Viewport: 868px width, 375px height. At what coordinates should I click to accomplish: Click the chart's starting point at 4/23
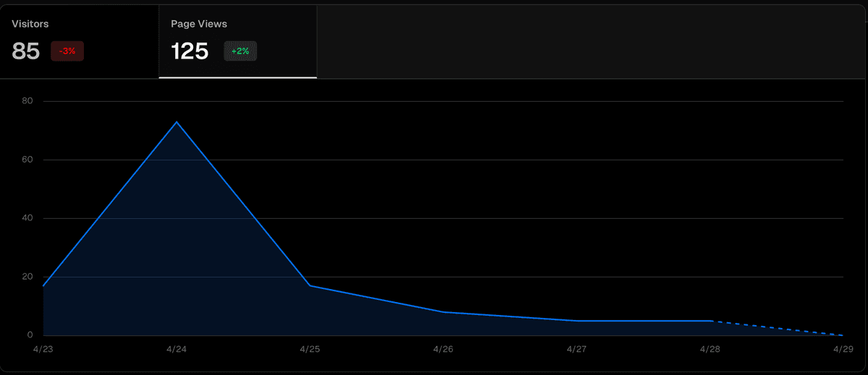[x=43, y=286]
